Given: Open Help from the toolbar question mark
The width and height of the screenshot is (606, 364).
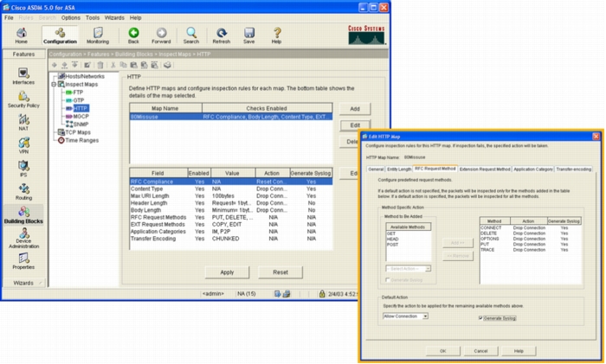Looking at the screenshot, I should [x=276, y=35].
